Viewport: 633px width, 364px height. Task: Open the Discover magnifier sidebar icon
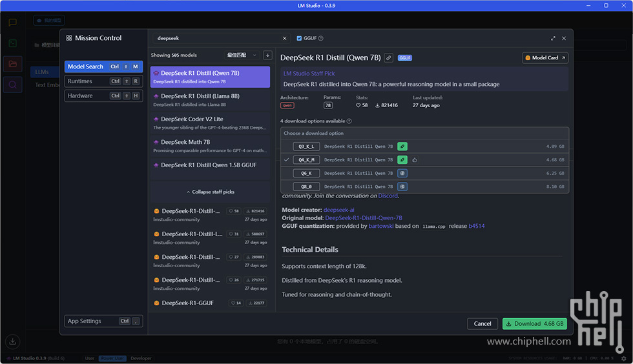pyautogui.click(x=12, y=85)
